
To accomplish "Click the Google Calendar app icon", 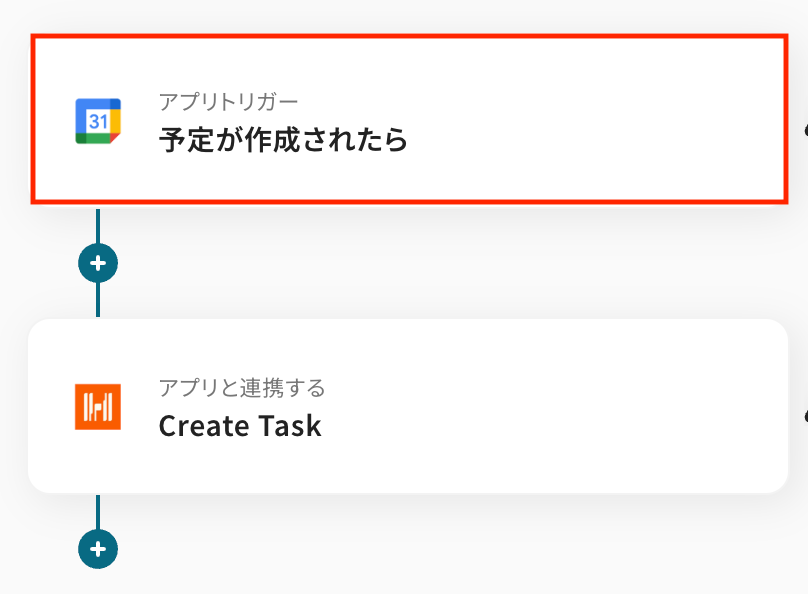I will [x=98, y=122].
